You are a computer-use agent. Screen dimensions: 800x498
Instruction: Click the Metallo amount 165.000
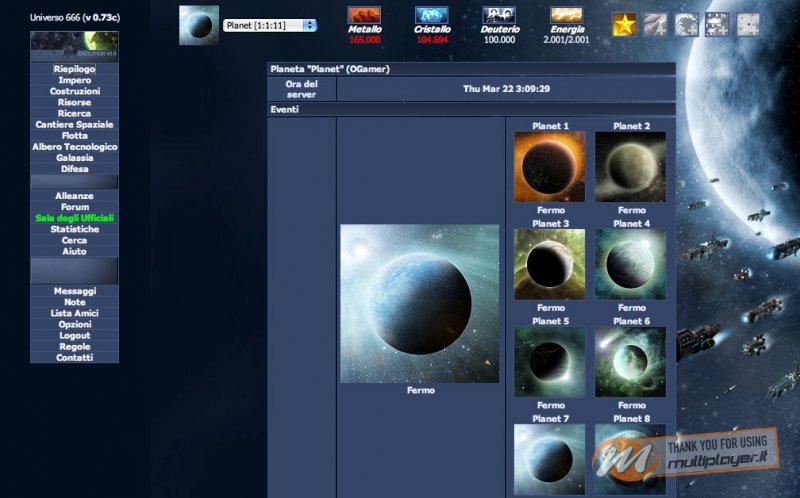[x=364, y=40]
